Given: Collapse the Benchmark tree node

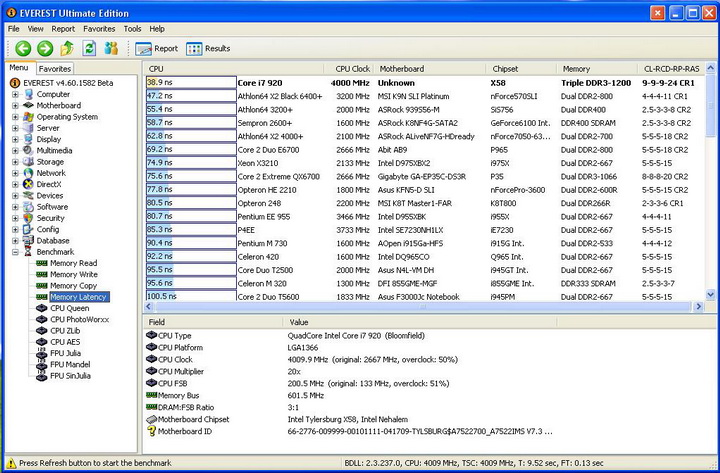Looking at the screenshot, I should tap(15, 252).
